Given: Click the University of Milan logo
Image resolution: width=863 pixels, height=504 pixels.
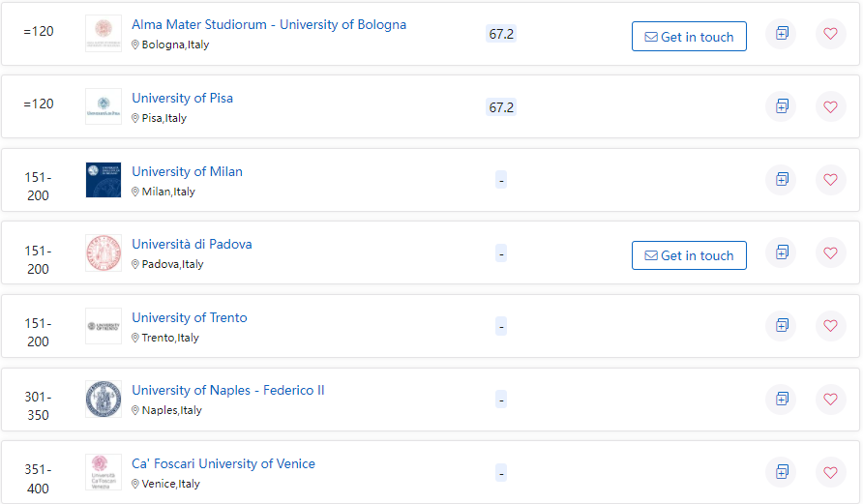Looking at the screenshot, I should 104,180.
